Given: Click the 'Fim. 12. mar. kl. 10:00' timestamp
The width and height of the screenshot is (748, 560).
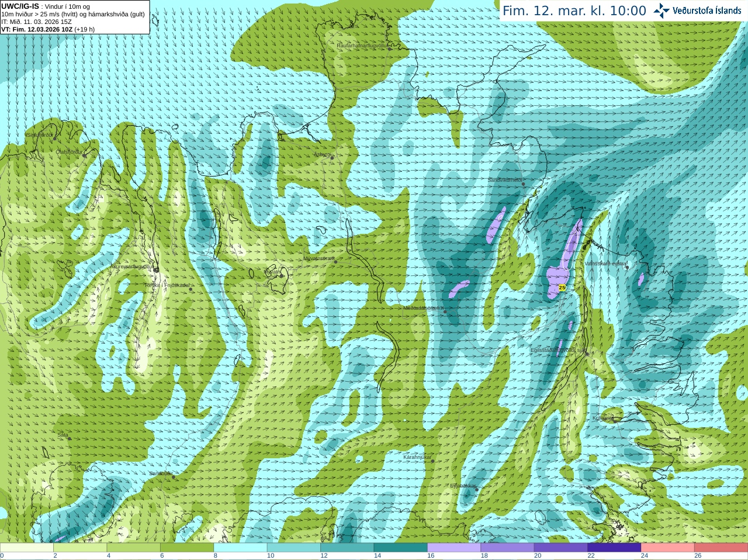Looking at the screenshot, I should click(x=574, y=11).
